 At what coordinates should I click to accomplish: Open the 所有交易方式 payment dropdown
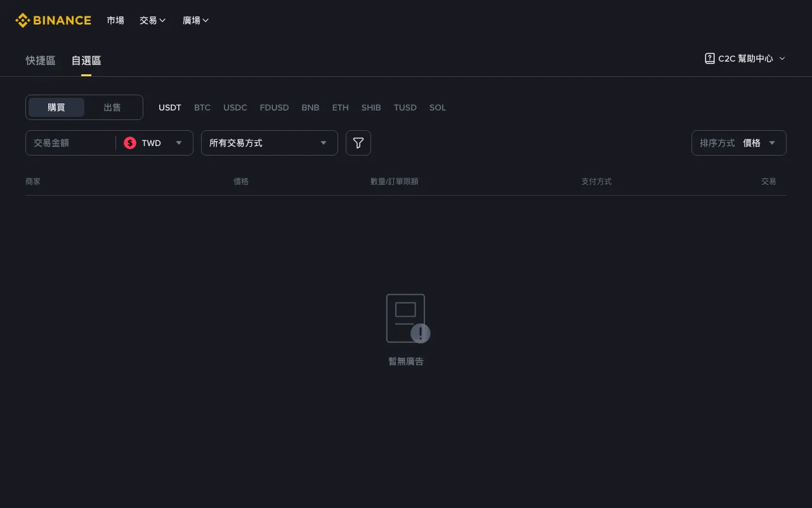pyautogui.click(x=270, y=143)
